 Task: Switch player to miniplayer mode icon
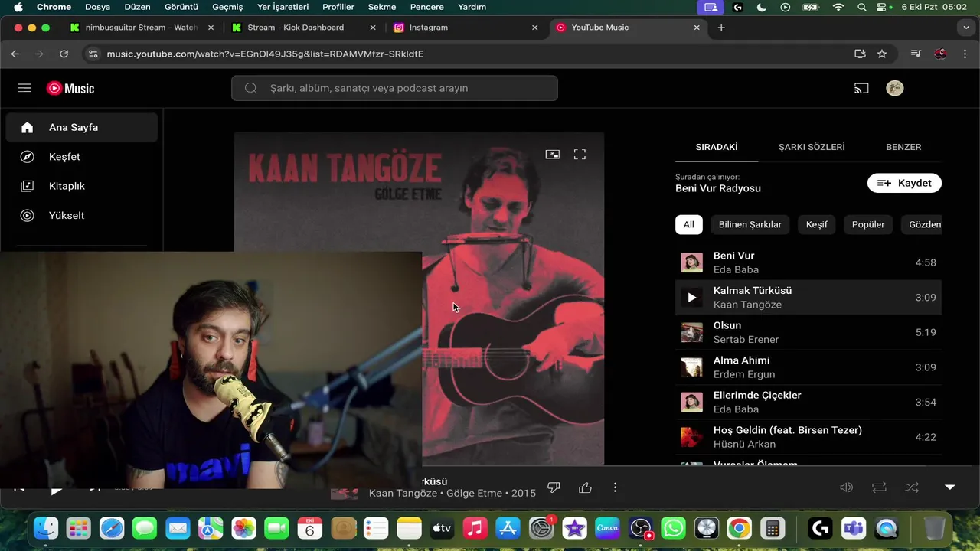click(x=552, y=154)
